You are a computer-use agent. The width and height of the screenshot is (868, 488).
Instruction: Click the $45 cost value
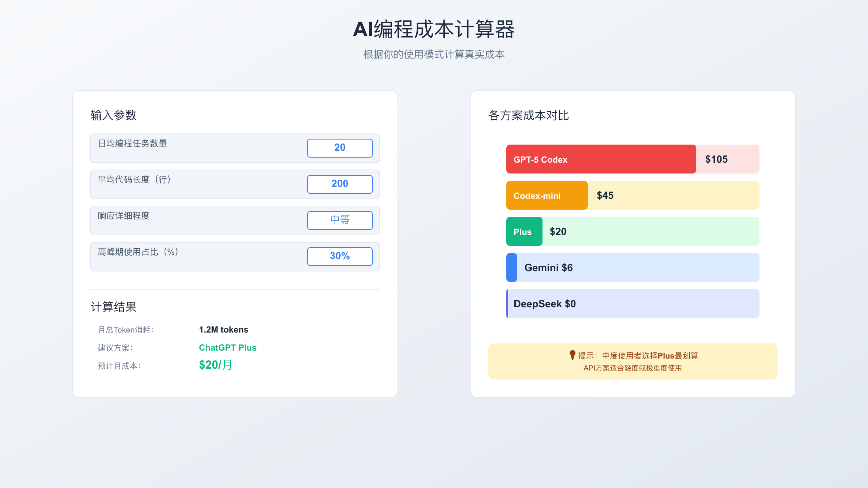[x=605, y=196]
